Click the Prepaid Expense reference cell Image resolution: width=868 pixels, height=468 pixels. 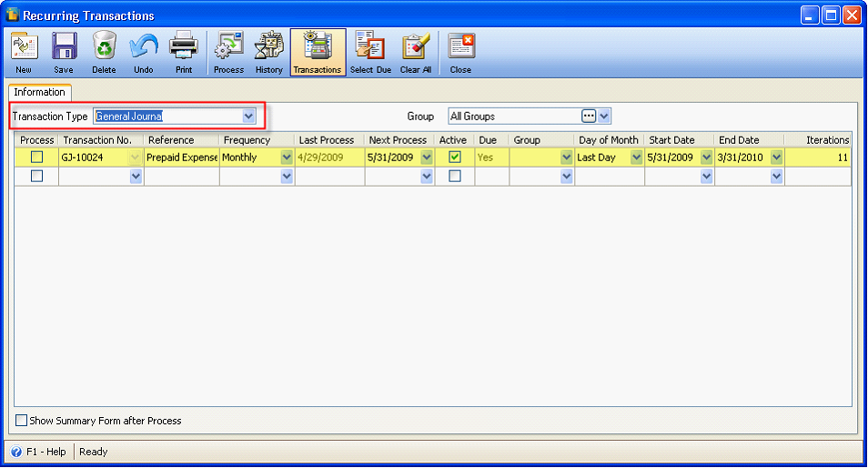pyautogui.click(x=182, y=158)
